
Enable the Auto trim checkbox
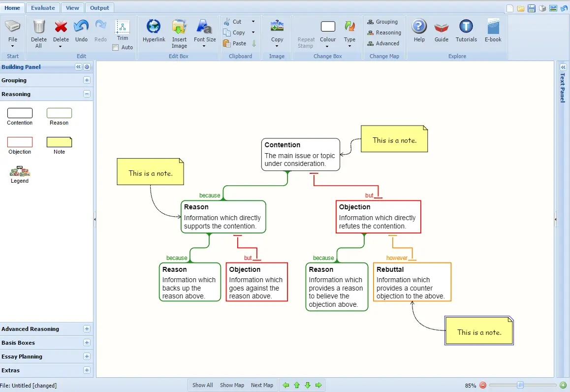click(116, 48)
